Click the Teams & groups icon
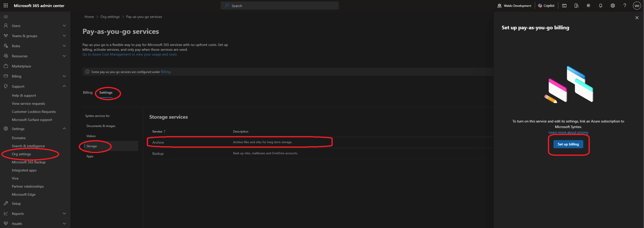Viewport: 644px width, 228px height. click(x=6, y=36)
